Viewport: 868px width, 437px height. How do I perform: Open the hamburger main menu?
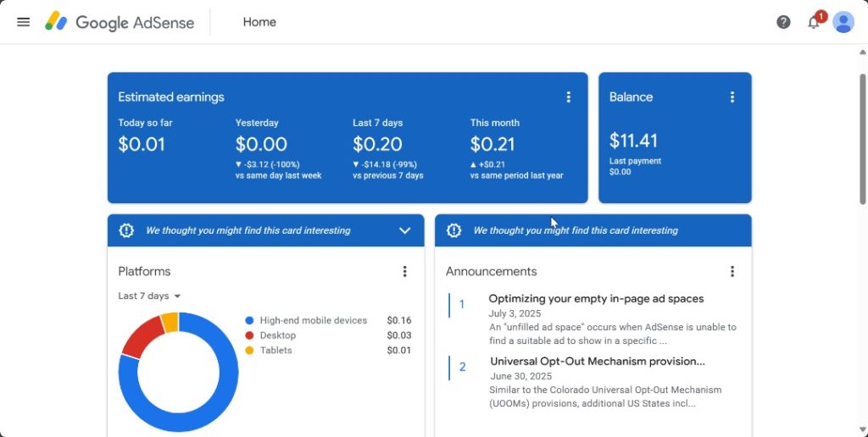click(24, 22)
